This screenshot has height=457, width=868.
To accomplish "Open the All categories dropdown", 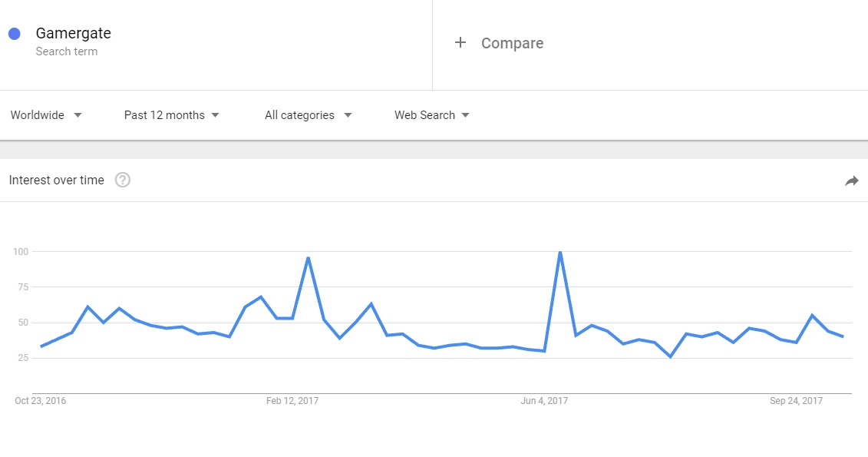I will click(309, 115).
